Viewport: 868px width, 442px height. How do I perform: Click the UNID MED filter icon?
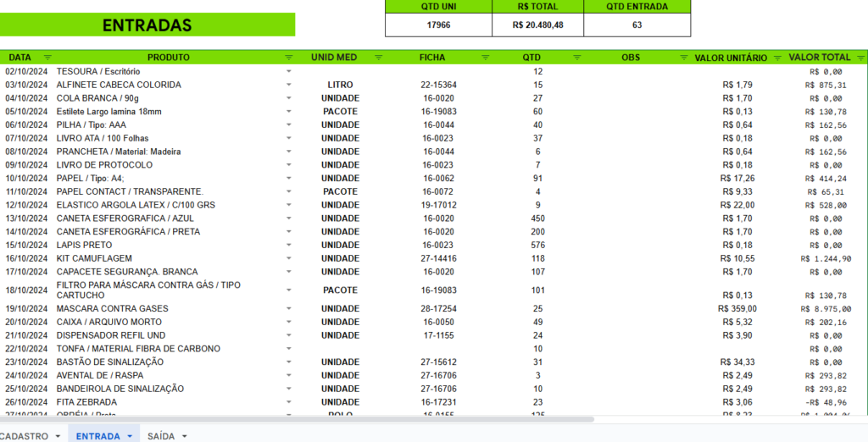click(378, 58)
